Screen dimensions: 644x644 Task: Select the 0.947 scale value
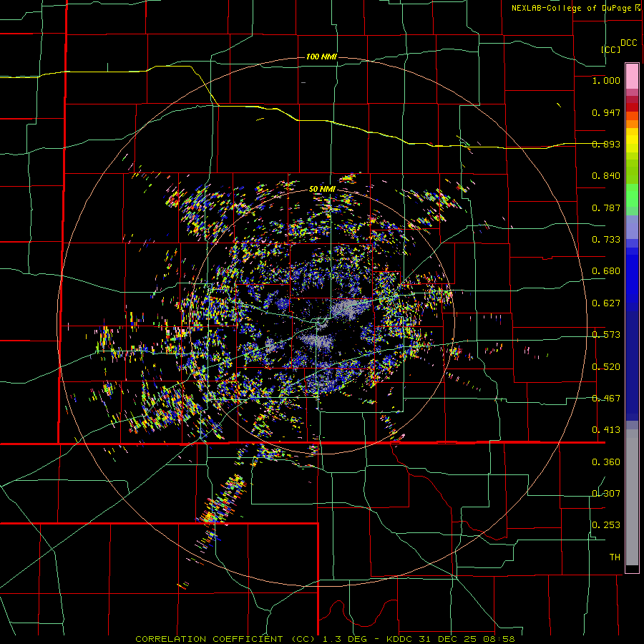[x=606, y=112]
